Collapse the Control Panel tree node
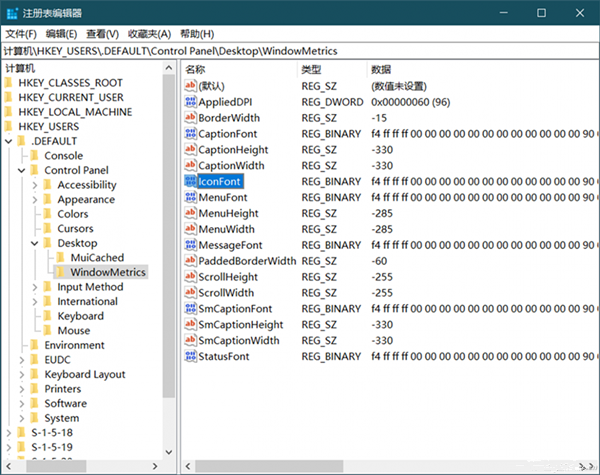600x475 pixels. coord(21,170)
